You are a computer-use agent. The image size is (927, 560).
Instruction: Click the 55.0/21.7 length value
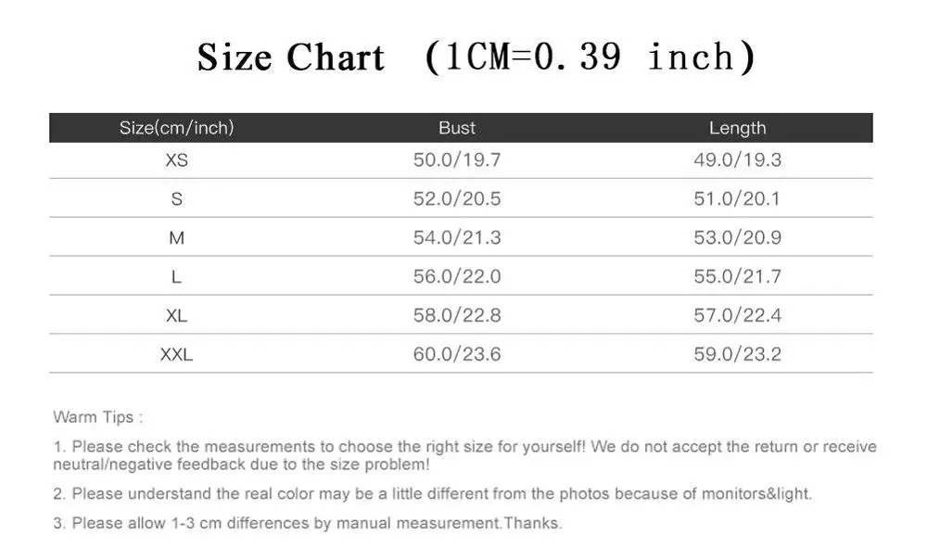(x=737, y=276)
